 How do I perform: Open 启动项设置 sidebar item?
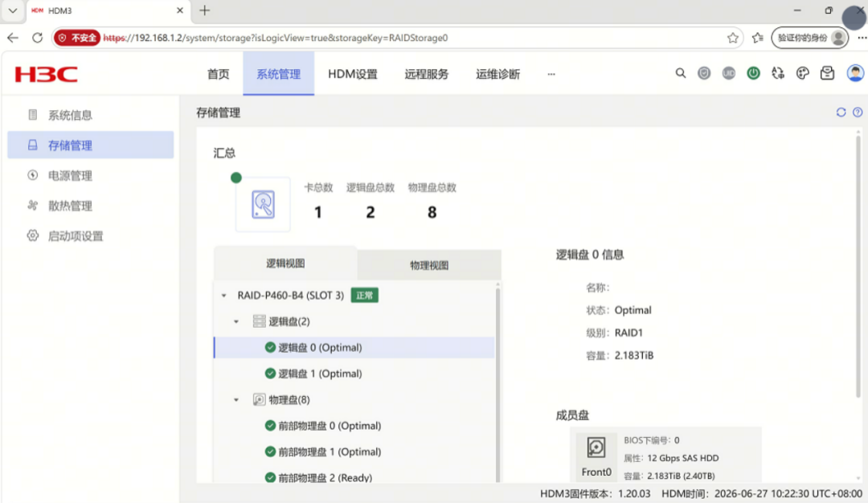point(90,235)
